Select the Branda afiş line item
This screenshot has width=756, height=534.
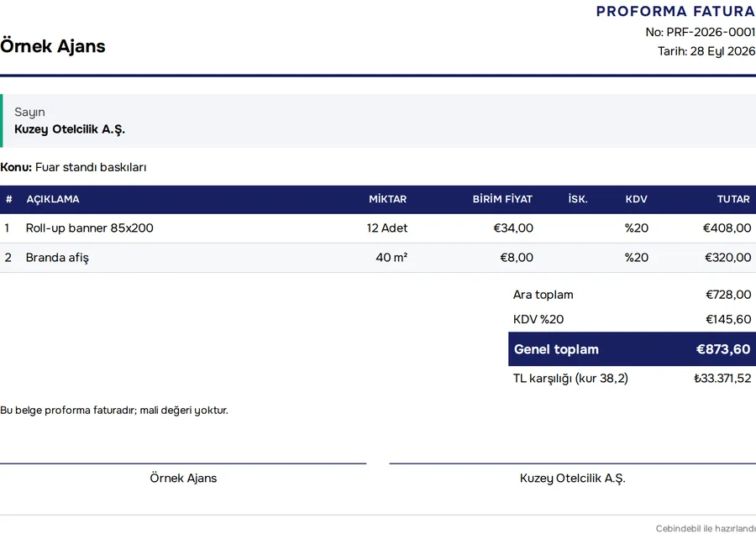[378, 258]
